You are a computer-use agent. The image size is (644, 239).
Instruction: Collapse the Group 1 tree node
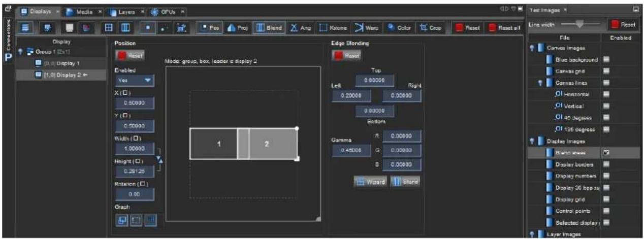click(x=20, y=52)
